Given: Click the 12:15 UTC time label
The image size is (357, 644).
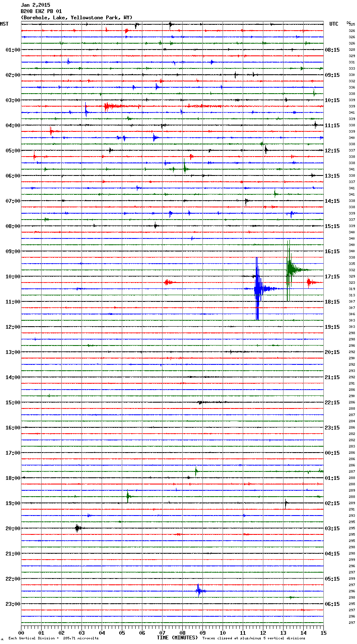Looking at the screenshot, I should tap(332, 151).
